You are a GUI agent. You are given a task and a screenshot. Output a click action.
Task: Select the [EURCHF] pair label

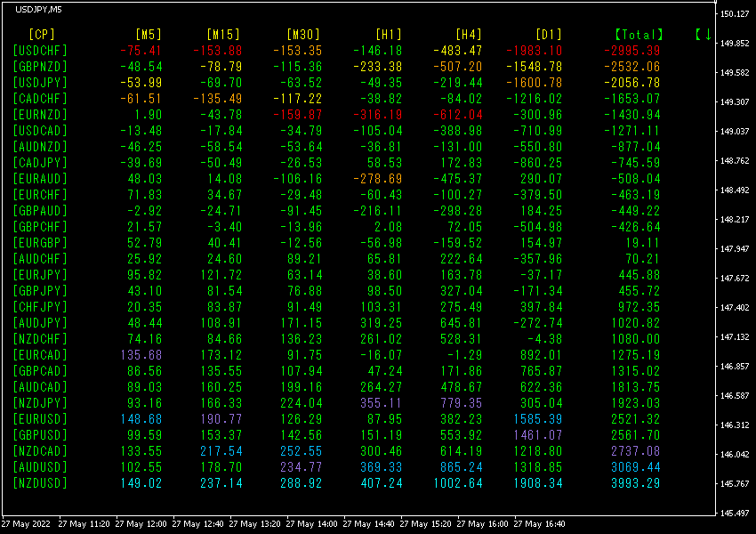40,195
